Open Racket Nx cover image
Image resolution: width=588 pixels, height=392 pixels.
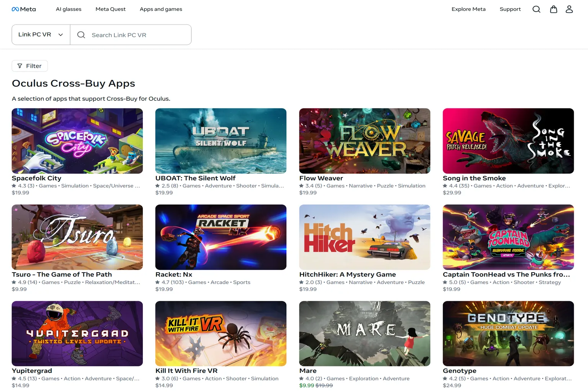click(x=221, y=237)
